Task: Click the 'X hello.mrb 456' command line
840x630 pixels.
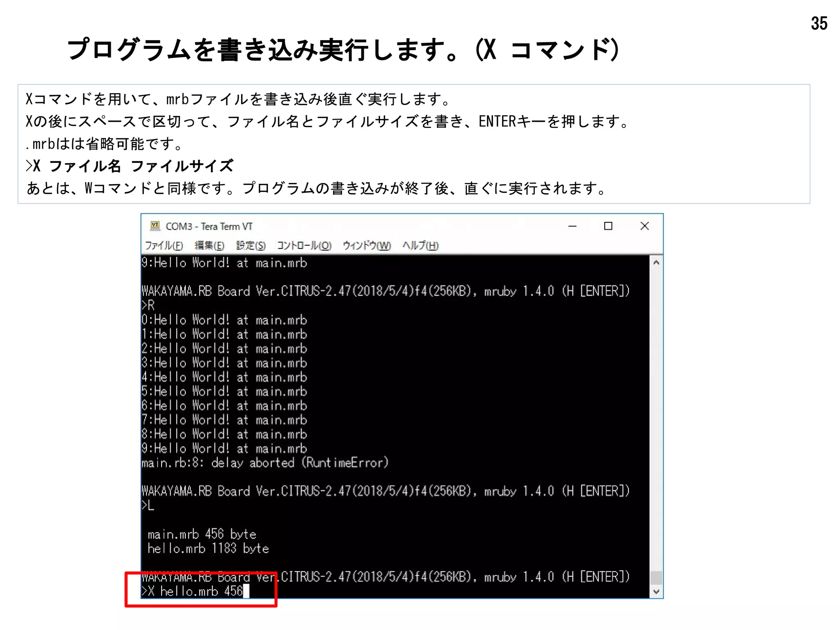Action: pyautogui.click(x=192, y=591)
